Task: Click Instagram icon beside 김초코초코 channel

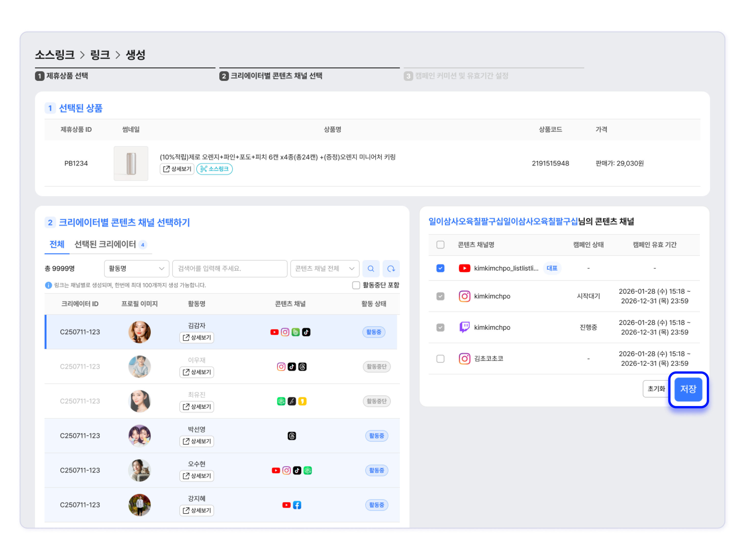Action: 464,358
